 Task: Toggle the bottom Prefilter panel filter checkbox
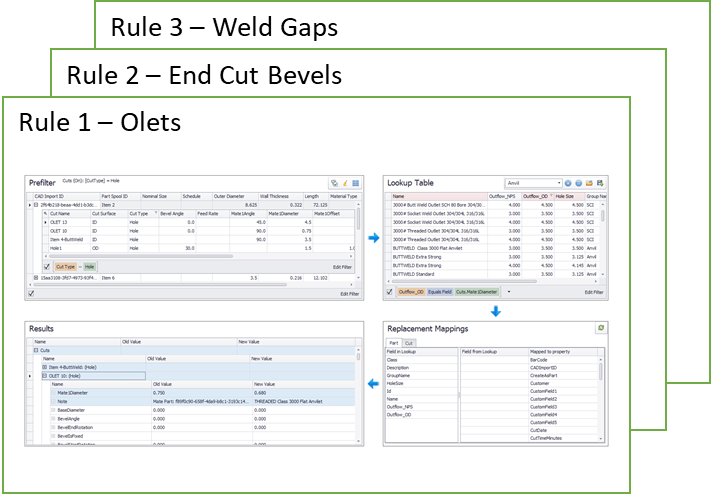click(x=31, y=293)
